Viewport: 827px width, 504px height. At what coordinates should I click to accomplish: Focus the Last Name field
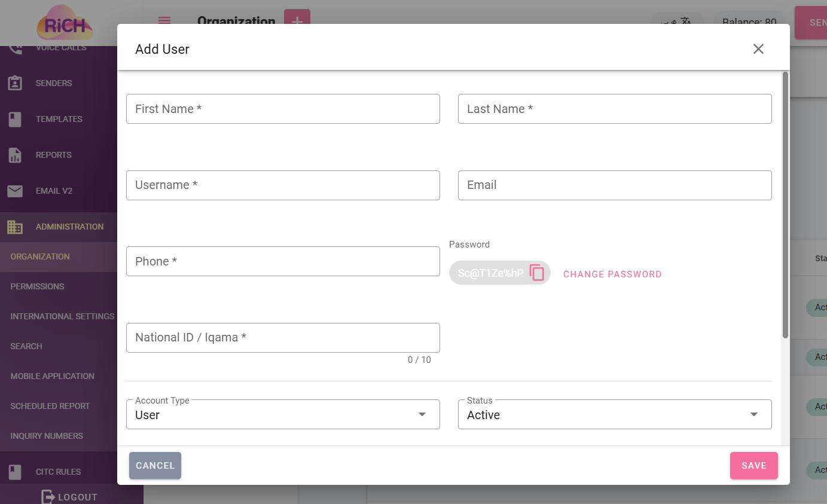(x=615, y=109)
